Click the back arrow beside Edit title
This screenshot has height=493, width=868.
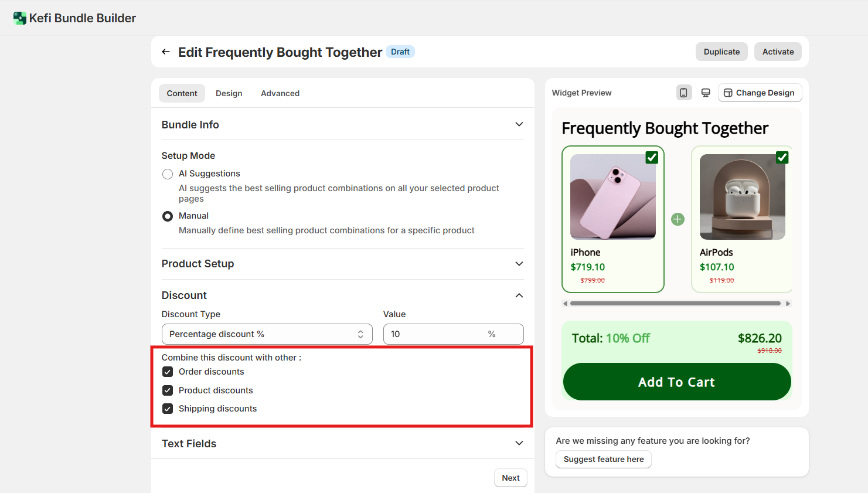(166, 52)
